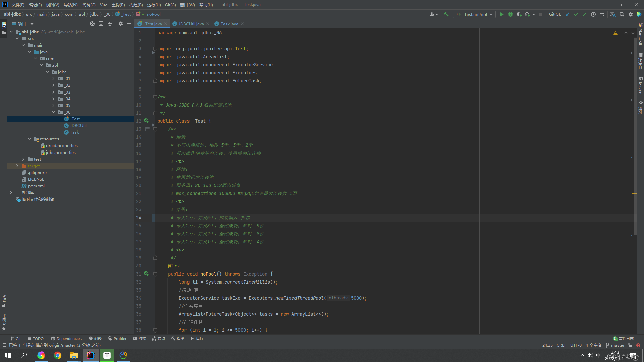Collapse the resources folder
This screenshot has height=362, width=644.
tap(30, 139)
